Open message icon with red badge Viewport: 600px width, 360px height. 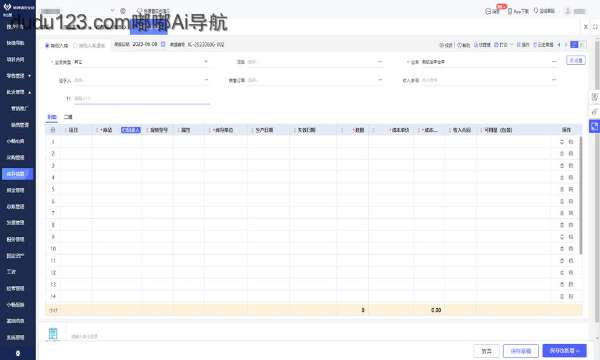coord(488,11)
